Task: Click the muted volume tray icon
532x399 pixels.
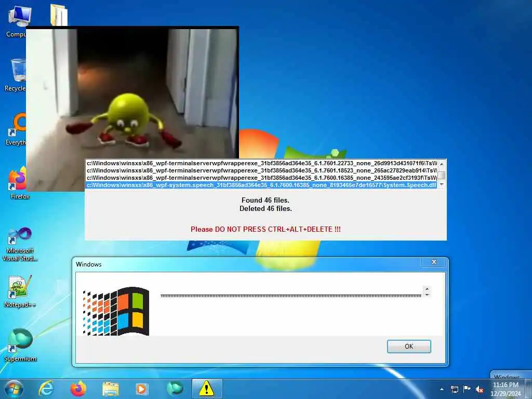Action: tap(480, 389)
